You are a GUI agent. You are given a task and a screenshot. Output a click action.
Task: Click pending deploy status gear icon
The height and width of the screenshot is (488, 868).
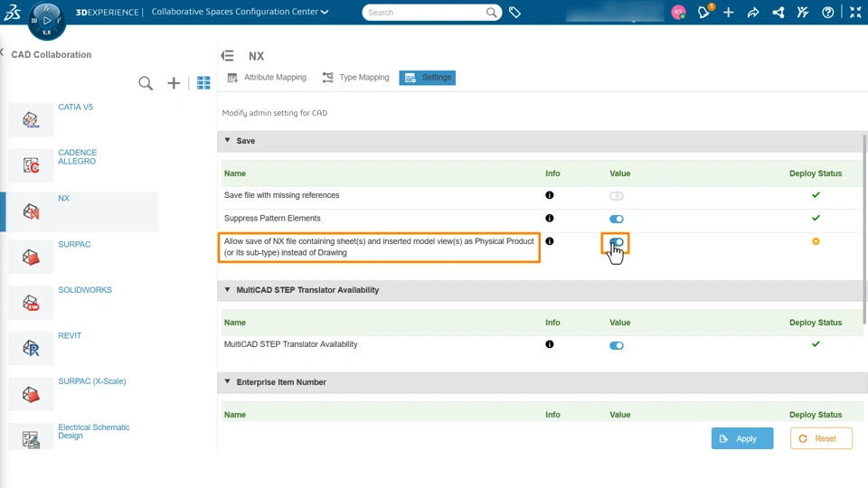[816, 241]
